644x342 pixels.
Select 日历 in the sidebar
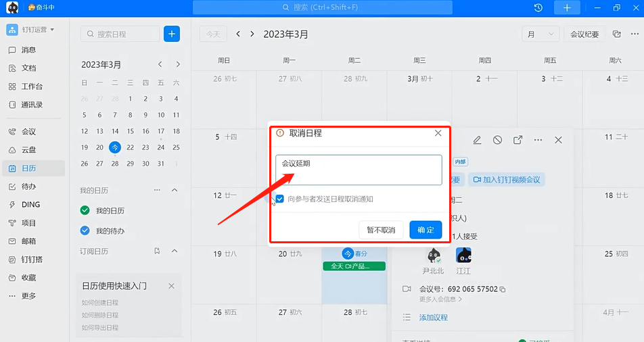(33, 168)
